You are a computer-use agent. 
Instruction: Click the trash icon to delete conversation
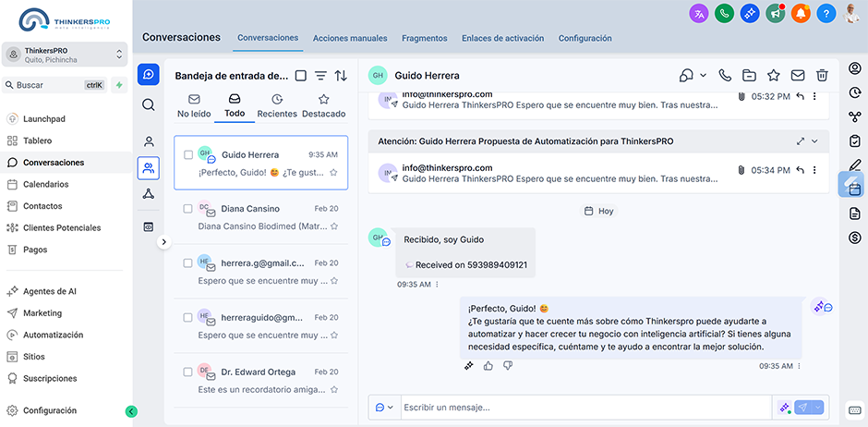coord(822,75)
